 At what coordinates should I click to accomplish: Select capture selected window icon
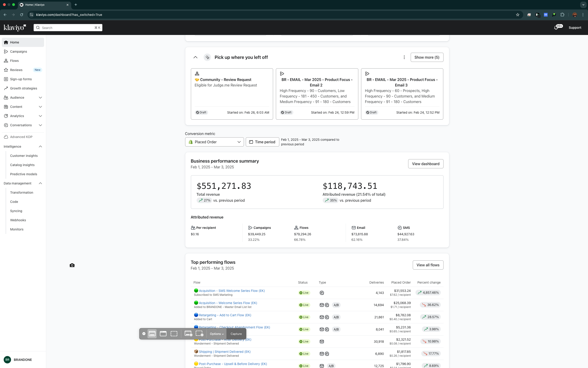(x=163, y=334)
